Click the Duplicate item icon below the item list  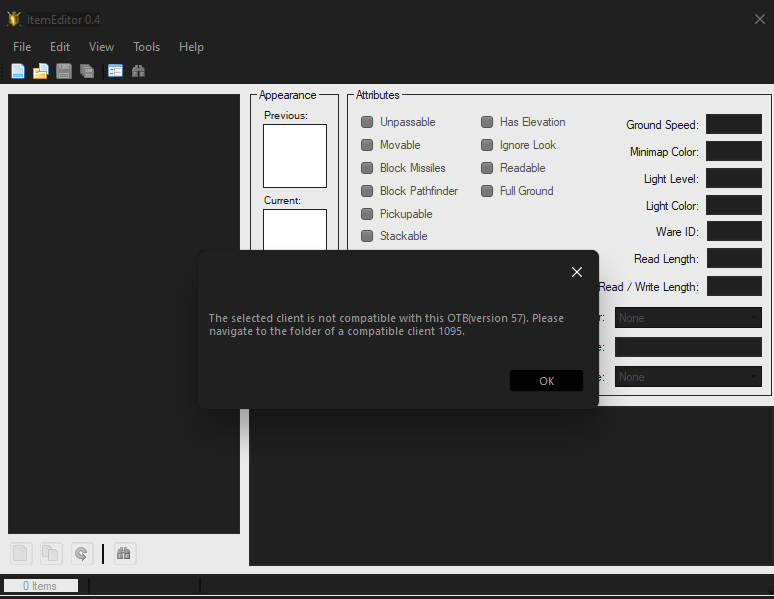(50, 553)
